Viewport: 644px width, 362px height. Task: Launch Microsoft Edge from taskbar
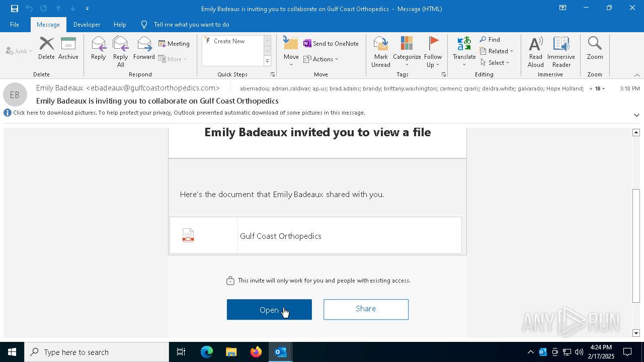[207, 352]
